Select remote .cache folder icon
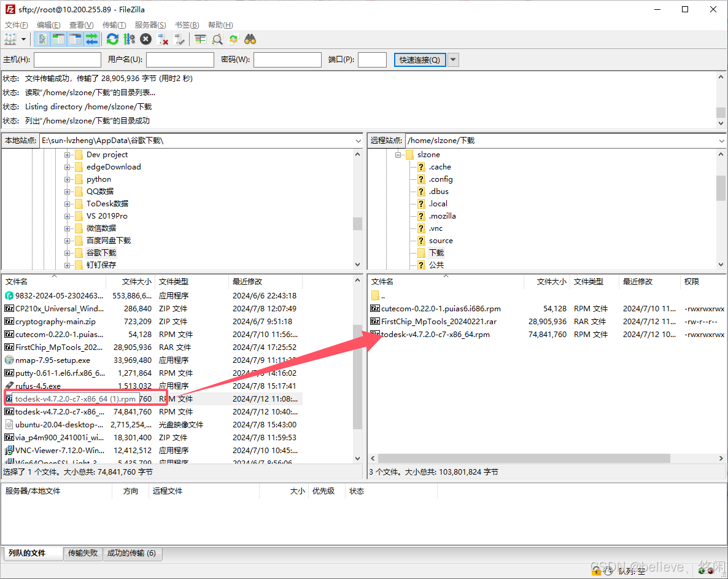This screenshot has height=579, width=728. [x=421, y=167]
